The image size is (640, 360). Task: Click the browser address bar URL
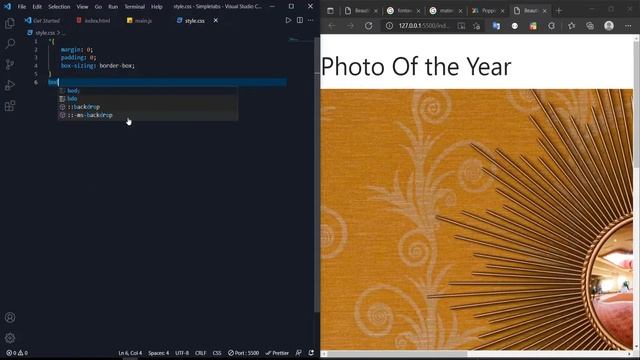click(424, 26)
